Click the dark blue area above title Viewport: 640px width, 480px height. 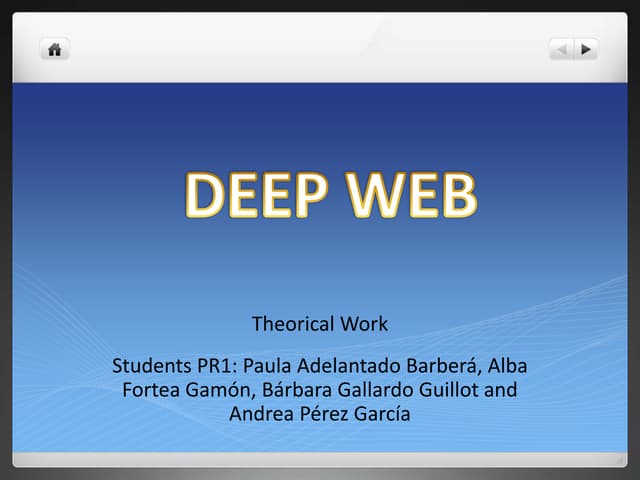point(320,120)
